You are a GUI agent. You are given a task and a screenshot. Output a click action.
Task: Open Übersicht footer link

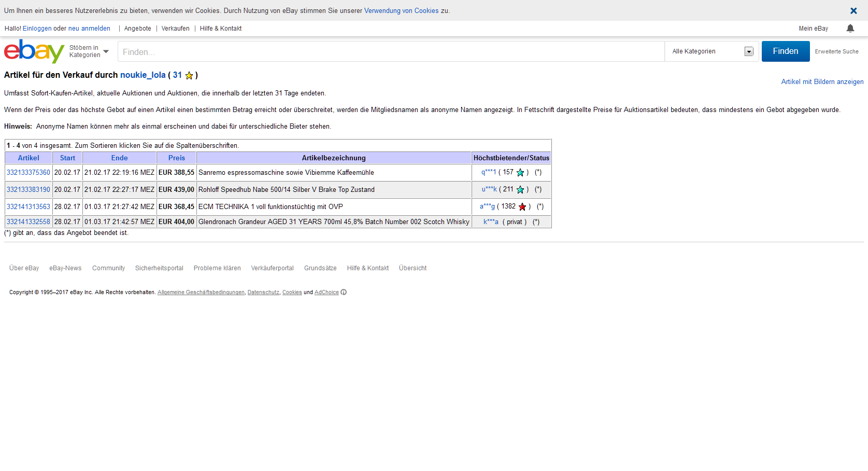pyautogui.click(x=413, y=268)
